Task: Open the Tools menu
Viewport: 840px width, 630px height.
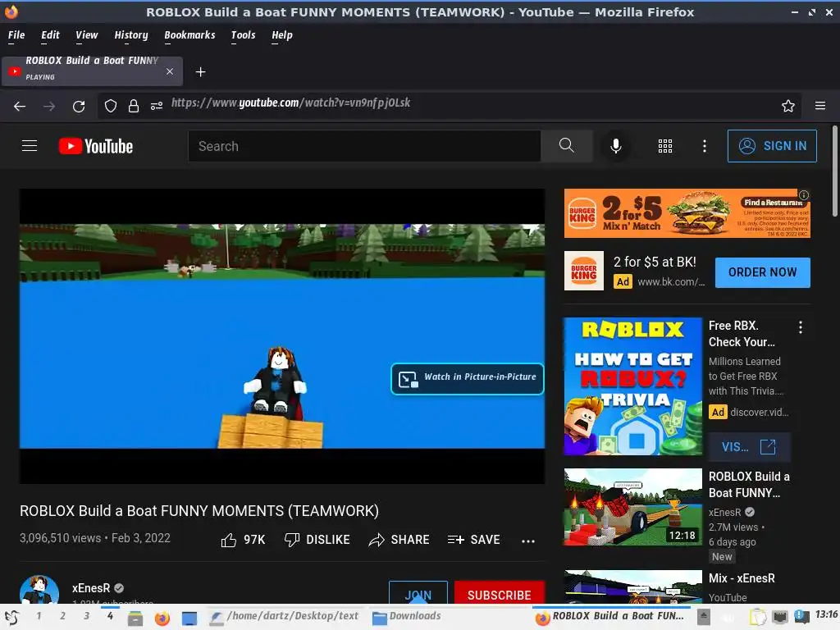Action: [x=243, y=35]
